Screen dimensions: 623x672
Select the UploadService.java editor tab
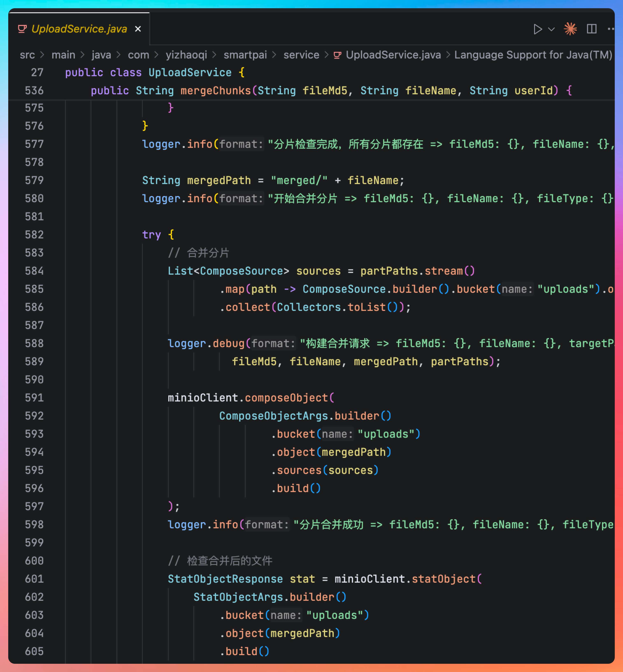coord(79,29)
